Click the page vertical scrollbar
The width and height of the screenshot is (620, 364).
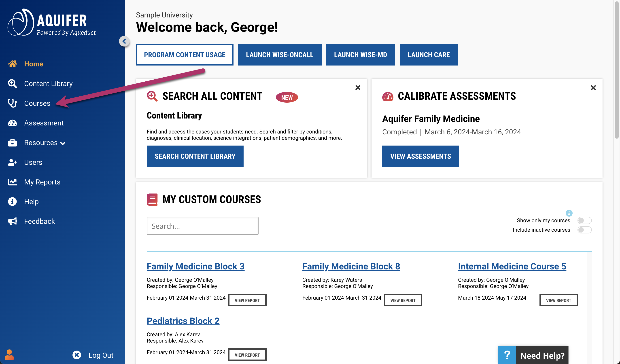tap(617, 74)
